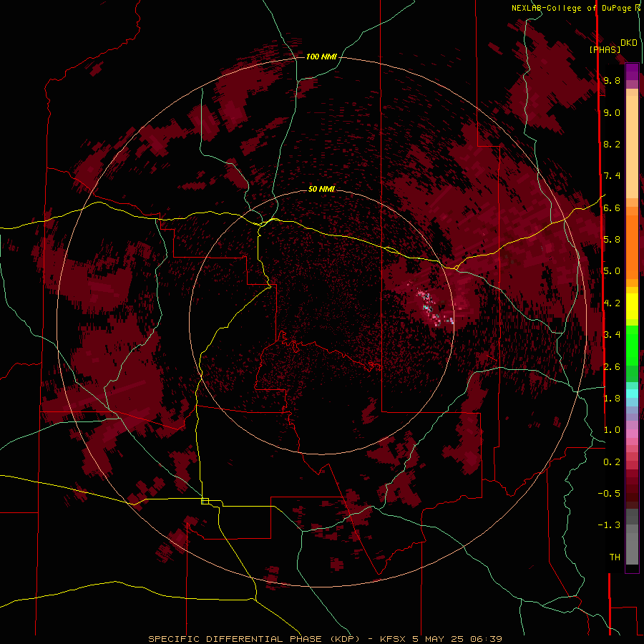Image resolution: width=644 pixels, height=644 pixels.
Task: Click the 9.0 value on the color scale
Action: pos(612,112)
